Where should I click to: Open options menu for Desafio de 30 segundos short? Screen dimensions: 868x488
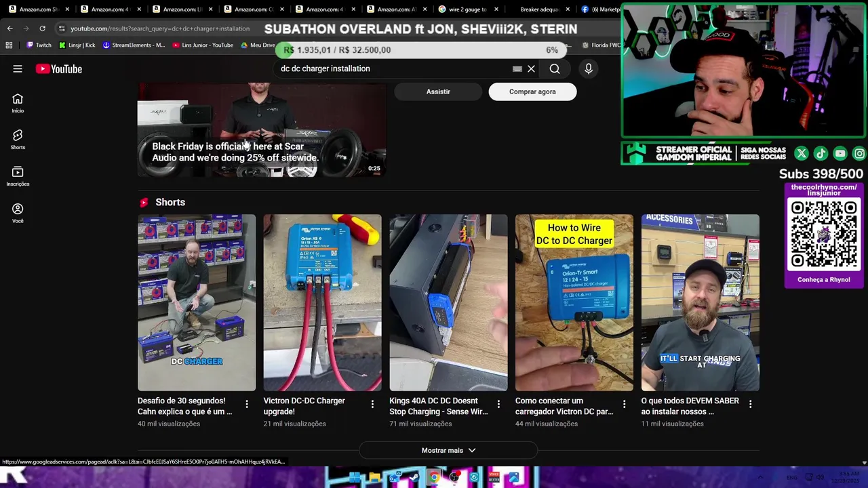[x=247, y=404]
